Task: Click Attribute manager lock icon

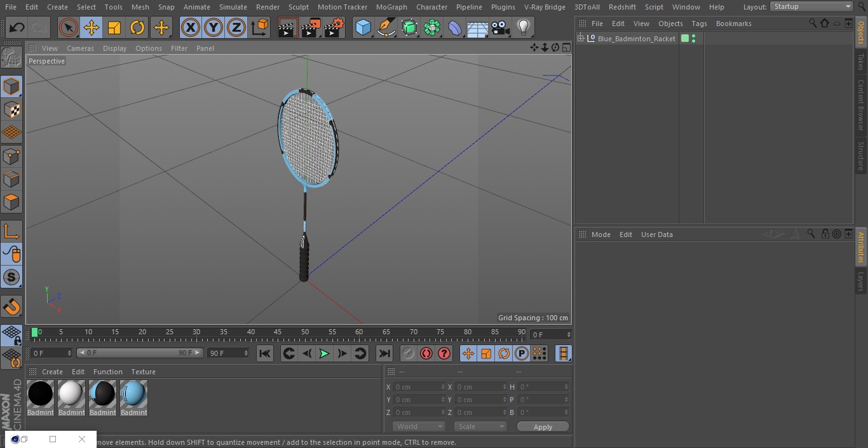Action: [825, 234]
